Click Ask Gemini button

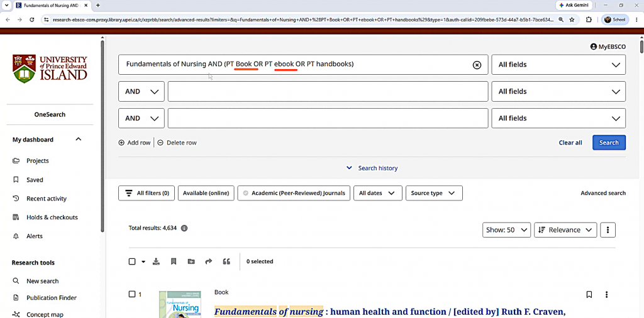point(574,5)
